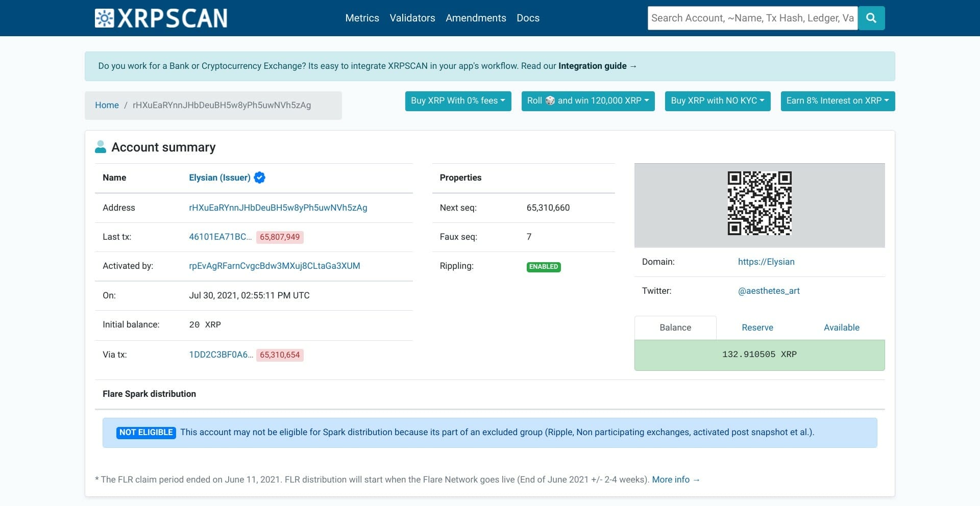Expand the Buy XRP with NO KYC dropdown

coord(718,101)
